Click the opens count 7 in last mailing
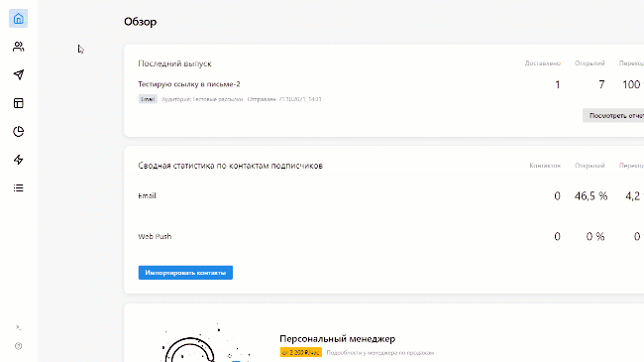The height and width of the screenshot is (362, 644). point(601,84)
